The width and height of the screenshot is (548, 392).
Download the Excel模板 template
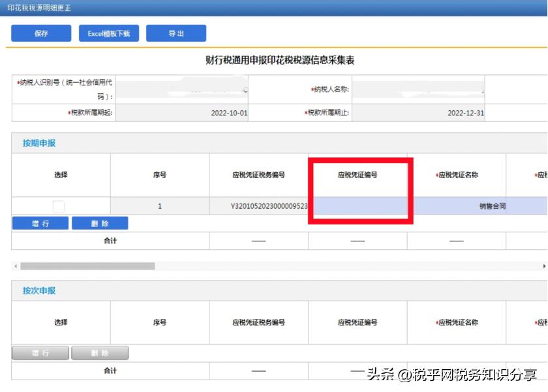pos(108,33)
